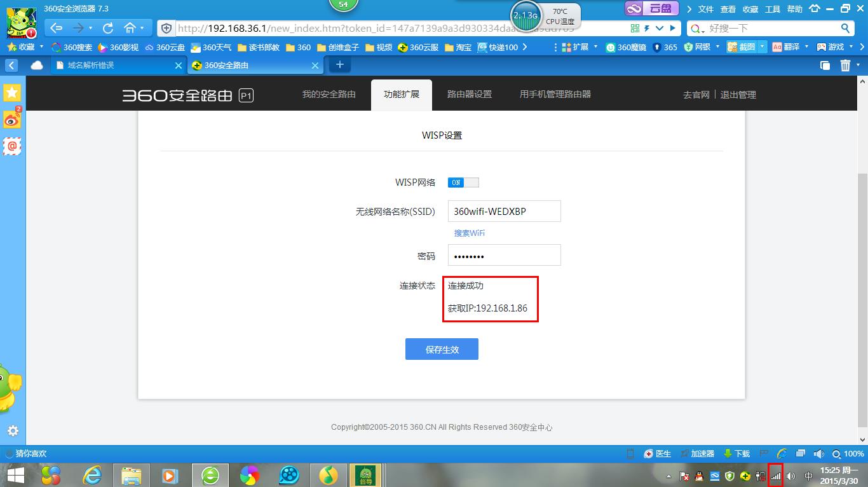This screenshot has height=487, width=868.
Task: Open the 读书郎教 bookmark folder
Action: coord(258,47)
